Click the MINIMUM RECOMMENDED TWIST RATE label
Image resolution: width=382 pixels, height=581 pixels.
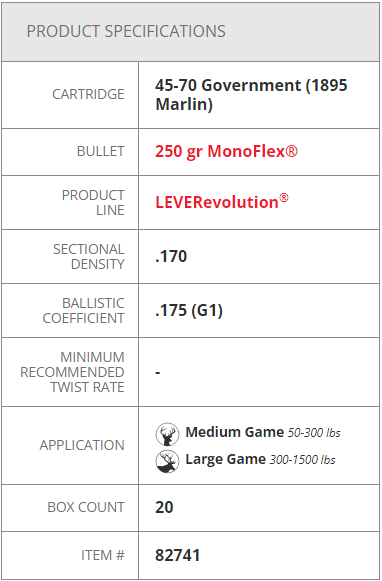click(x=72, y=372)
